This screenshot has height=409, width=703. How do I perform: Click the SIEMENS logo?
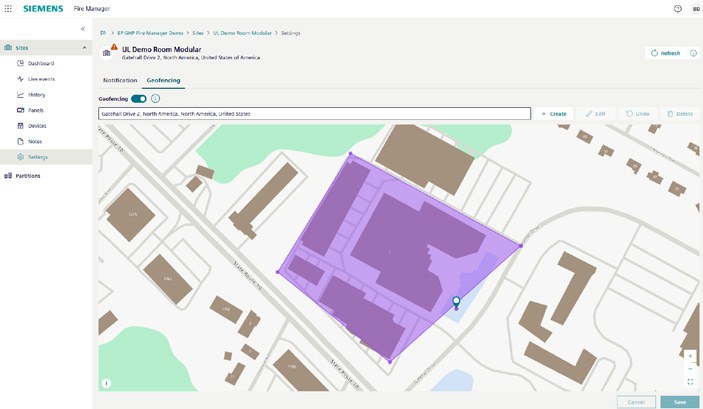point(43,9)
